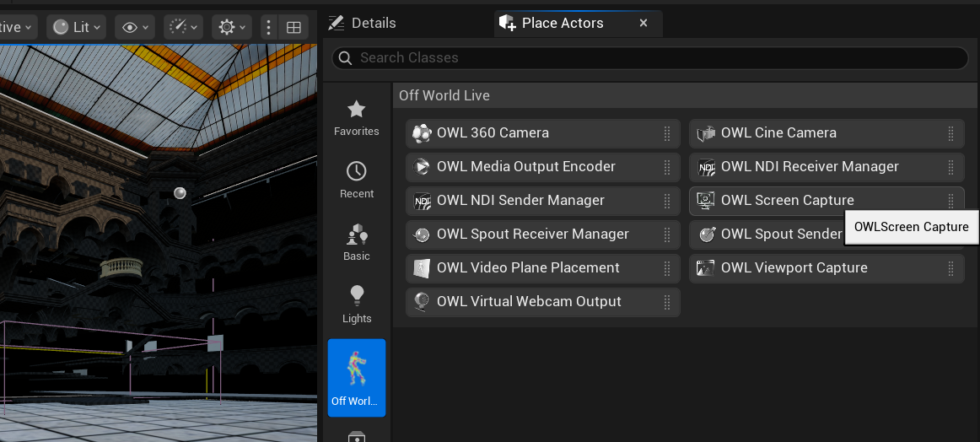Open the Lit view mode dropdown

tap(76, 27)
